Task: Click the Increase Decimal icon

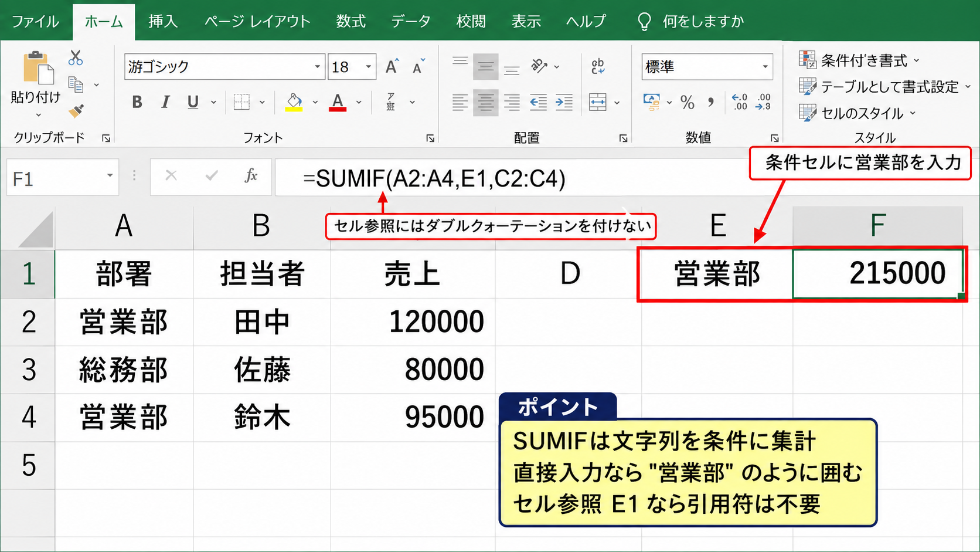Action: (740, 102)
